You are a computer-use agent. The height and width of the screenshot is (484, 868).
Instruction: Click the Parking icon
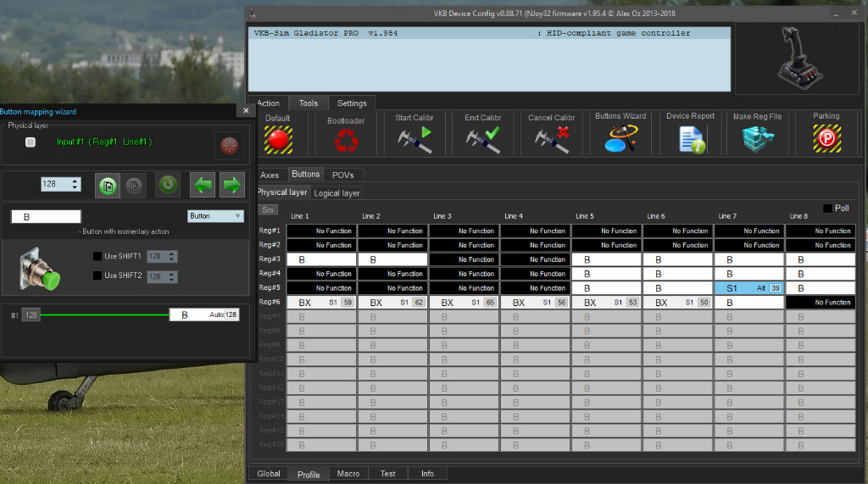pos(826,138)
